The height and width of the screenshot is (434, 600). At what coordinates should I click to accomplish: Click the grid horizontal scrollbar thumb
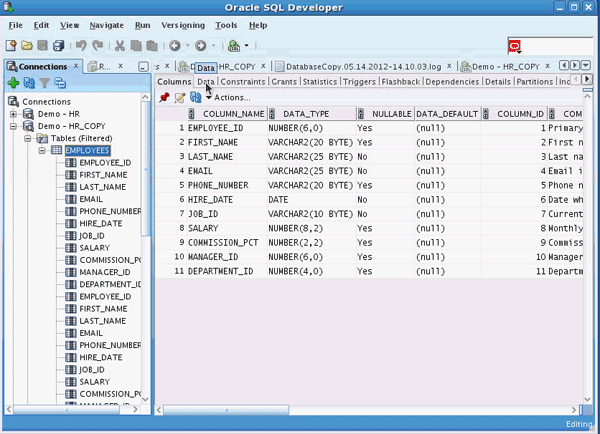(226, 410)
